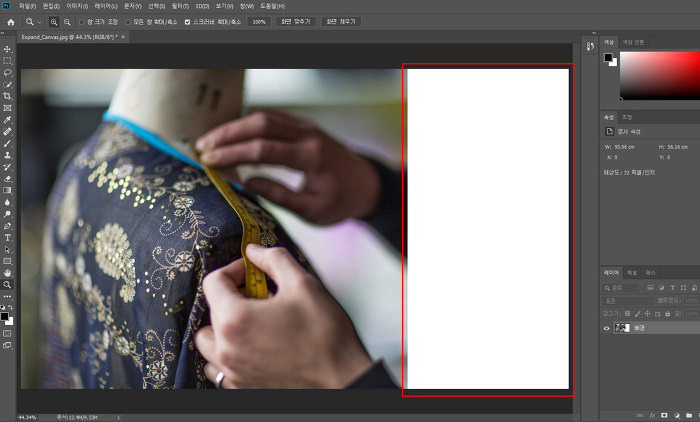Select the Healing Brush tool
Image resolution: width=700 pixels, height=422 pixels.
pos(7,132)
